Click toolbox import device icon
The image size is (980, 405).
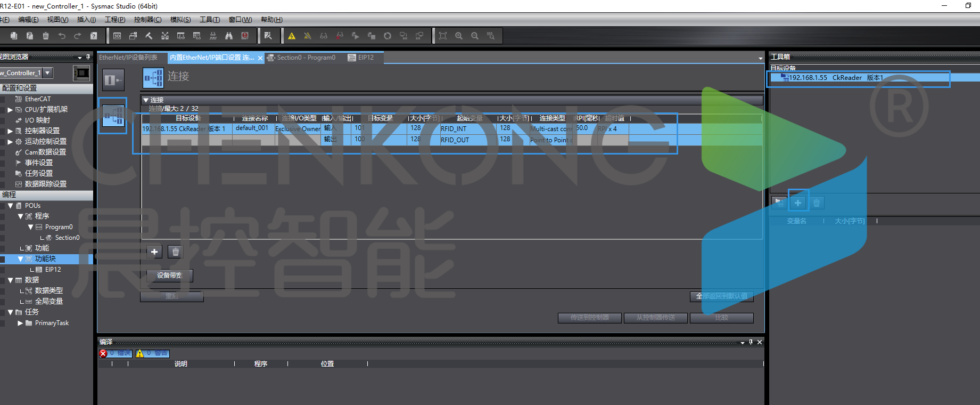pos(779,203)
